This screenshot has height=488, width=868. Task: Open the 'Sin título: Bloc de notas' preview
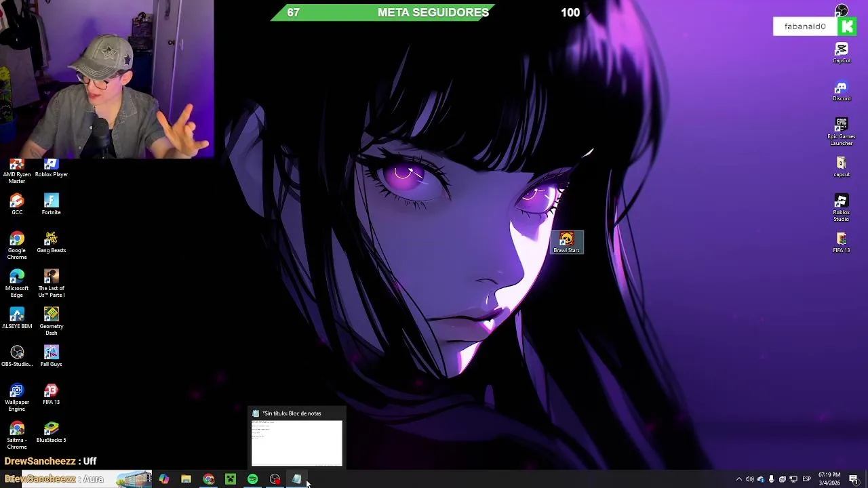(x=297, y=439)
